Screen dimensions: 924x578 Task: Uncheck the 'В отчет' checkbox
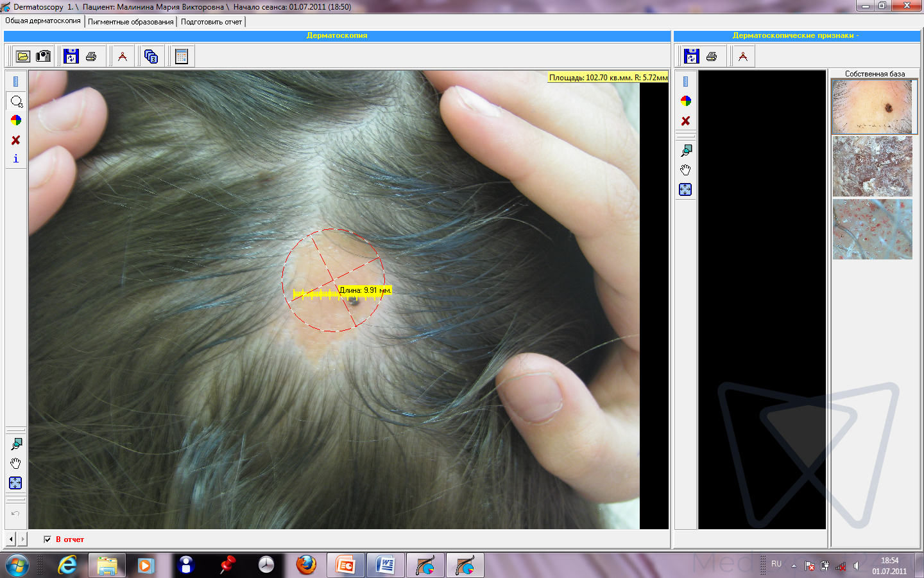(47, 539)
